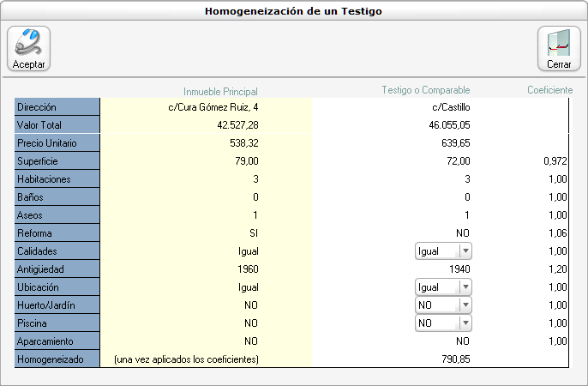
Task: Click the Coeficiente column header
Action: tap(549, 90)
